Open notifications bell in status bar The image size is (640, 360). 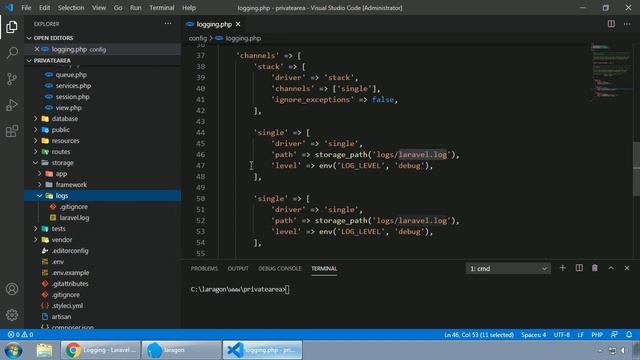point(629,335)
